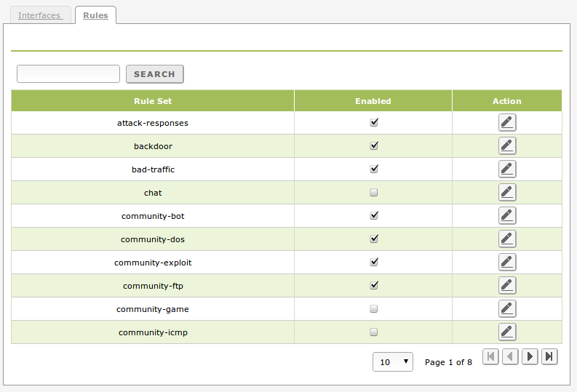This screenshot has height=392, width=577.
Task: Edit the attack-responses rule set
Action: coord(507,123)
